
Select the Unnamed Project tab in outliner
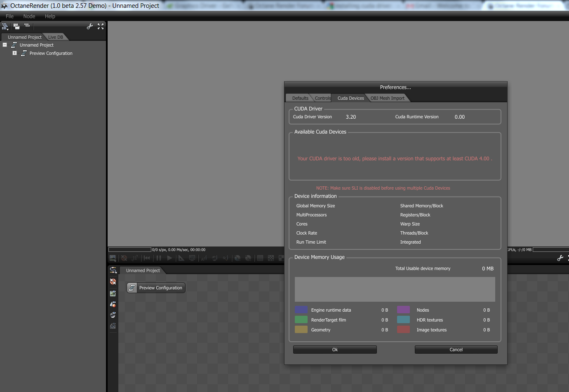(25, 37)
